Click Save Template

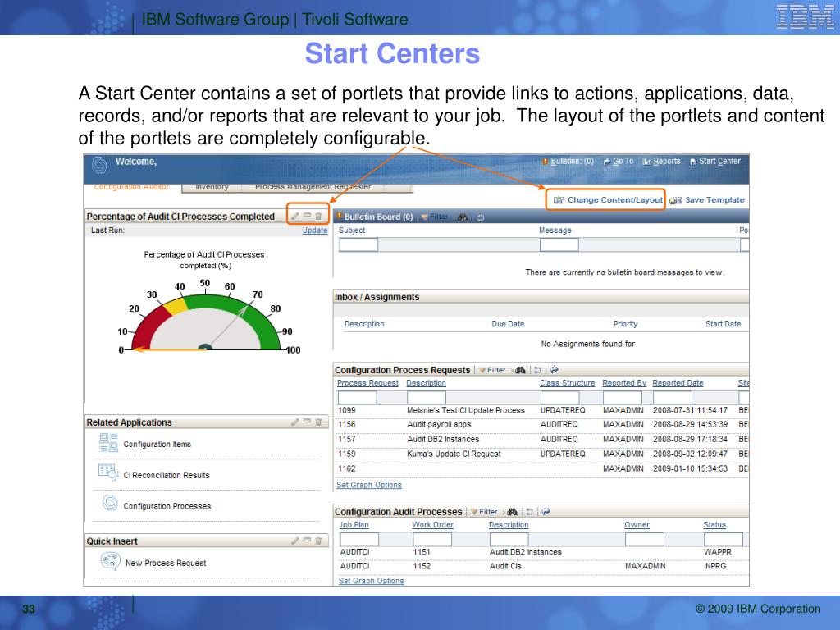pos(707,200)
